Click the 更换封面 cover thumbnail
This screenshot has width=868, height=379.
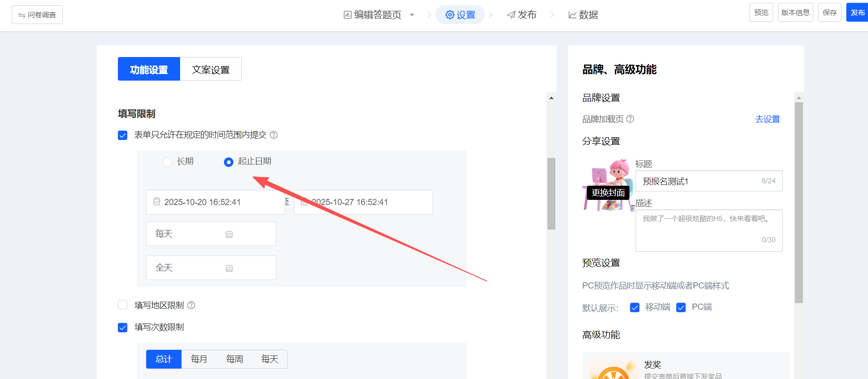tap(608, 192)
